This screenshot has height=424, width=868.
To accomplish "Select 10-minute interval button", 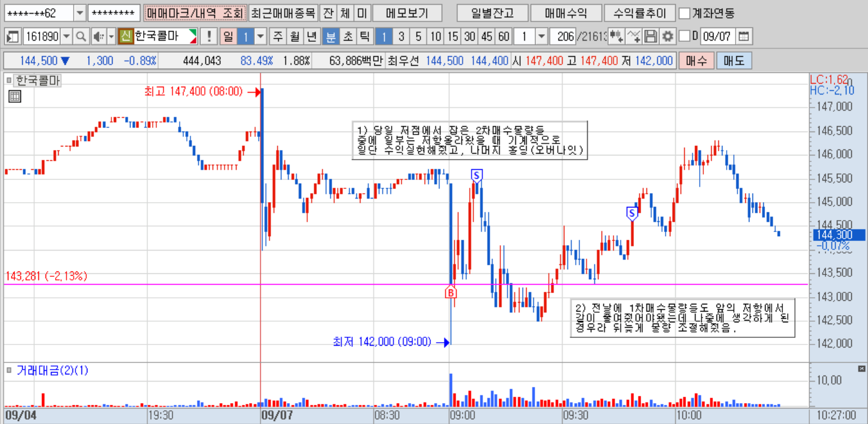I will point(436,36).
